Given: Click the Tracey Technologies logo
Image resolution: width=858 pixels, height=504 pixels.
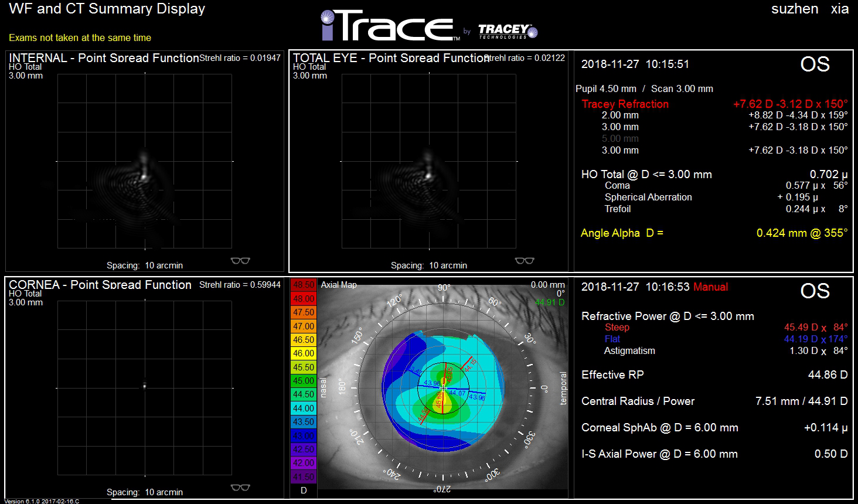Looking at the screenshot, I should point(508,31).
